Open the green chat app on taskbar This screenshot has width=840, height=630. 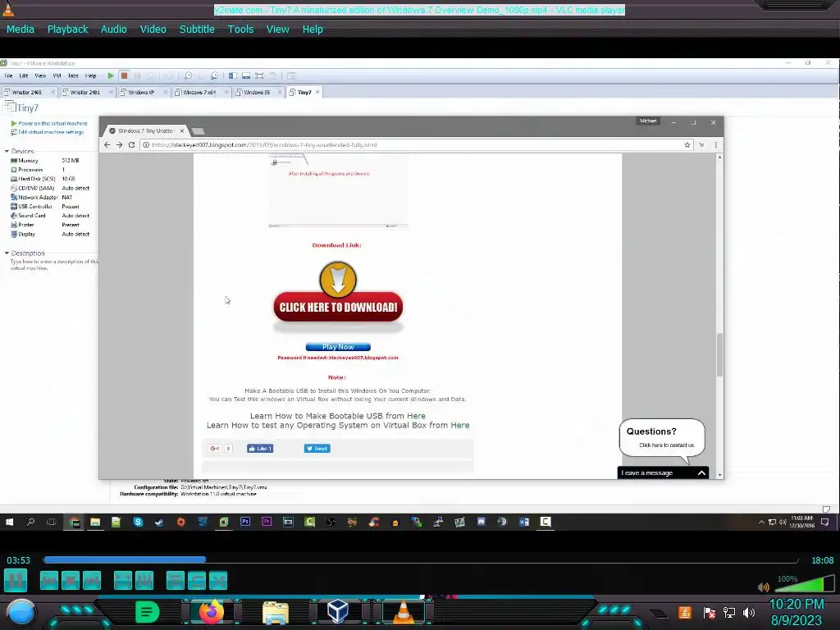click(147, 612)
